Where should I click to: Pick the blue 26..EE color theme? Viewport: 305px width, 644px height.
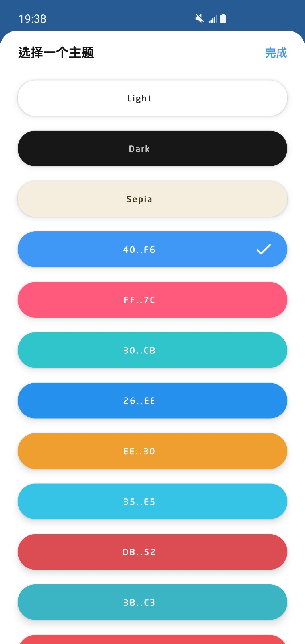pos(152,400)
